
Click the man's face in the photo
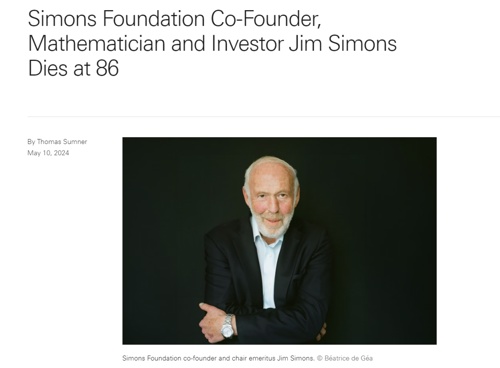tap(272, 200)
